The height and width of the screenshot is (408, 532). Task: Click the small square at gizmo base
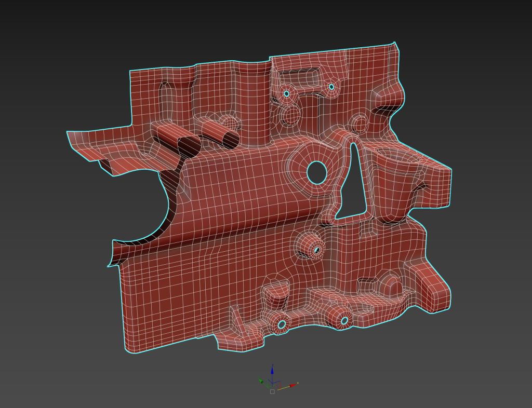click(272, 391)
